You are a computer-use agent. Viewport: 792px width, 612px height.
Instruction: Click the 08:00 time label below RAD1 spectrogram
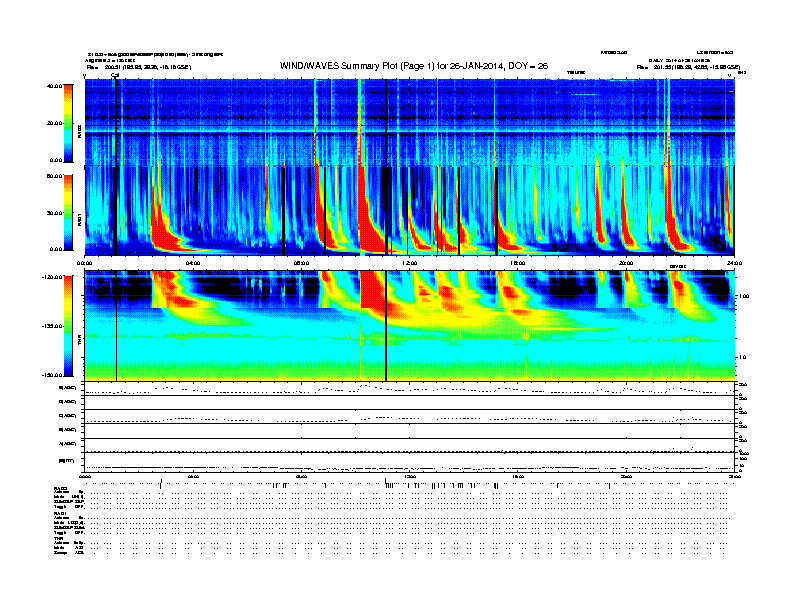(x=301, y=263)
